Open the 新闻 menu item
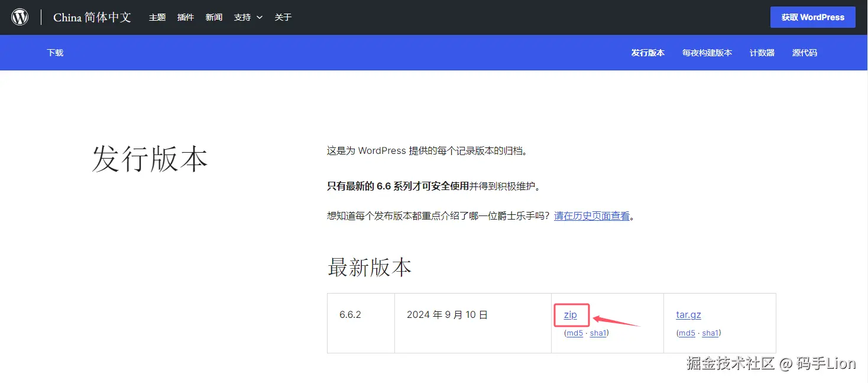The image size is (868, 383). pos(214,17)
